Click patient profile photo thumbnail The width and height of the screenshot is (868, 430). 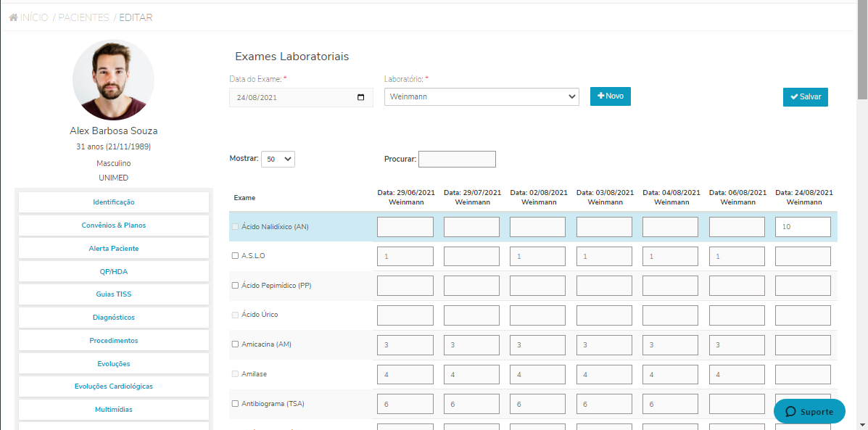click(113, 80)
